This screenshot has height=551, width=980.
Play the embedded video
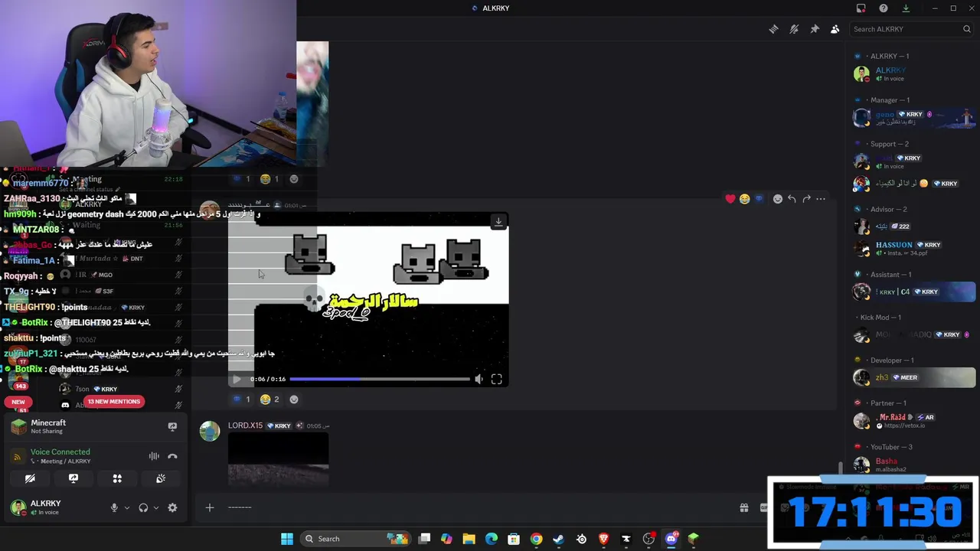(x=237, y=379)
